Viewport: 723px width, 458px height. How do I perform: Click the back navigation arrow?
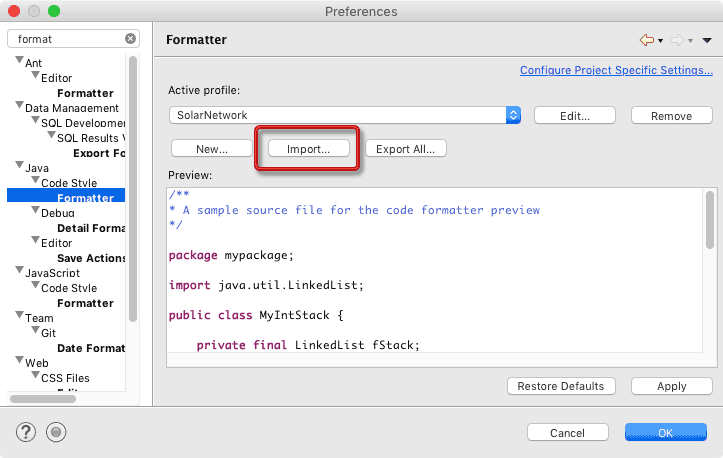pos(646,40)
